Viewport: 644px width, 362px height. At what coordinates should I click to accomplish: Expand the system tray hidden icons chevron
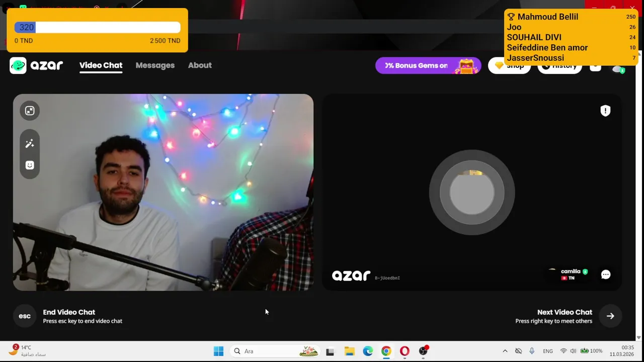[x=505, y=351]
